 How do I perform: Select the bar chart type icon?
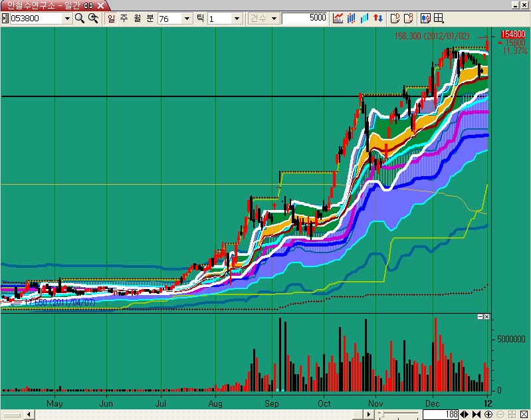point(352,18)
